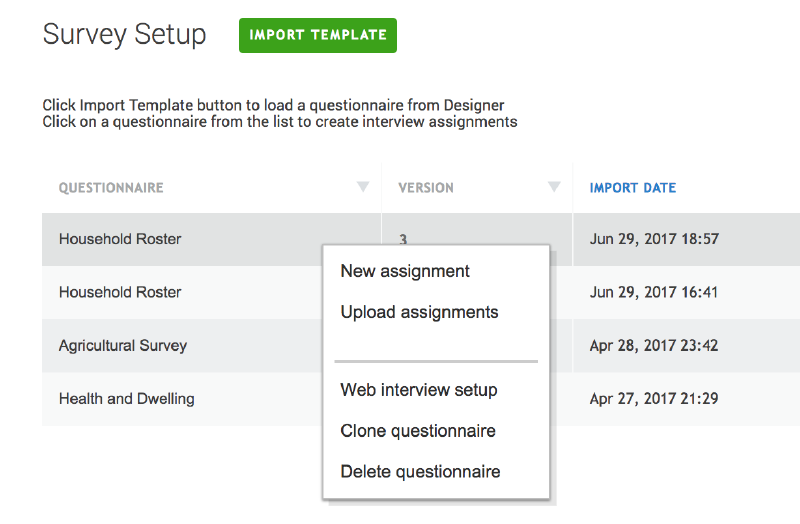Select Upload assignments in the context menu
Viewport: 800px width, 524px height.
point(419,312)
